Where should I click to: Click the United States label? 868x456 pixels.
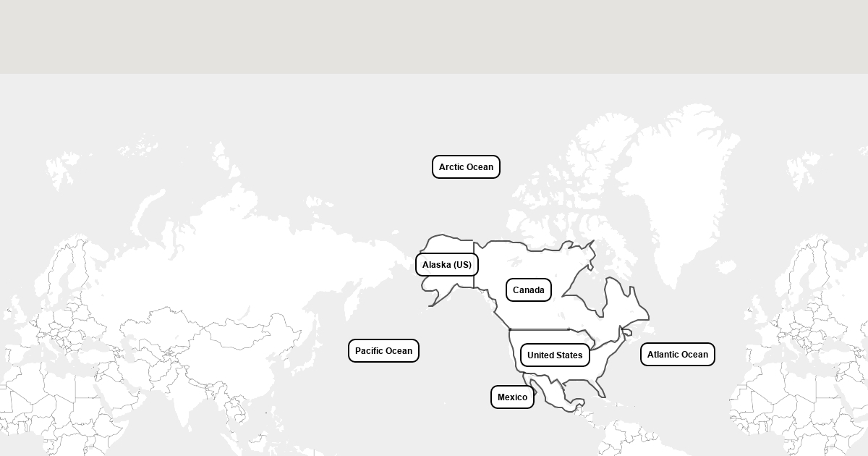[x=555, y=355]
